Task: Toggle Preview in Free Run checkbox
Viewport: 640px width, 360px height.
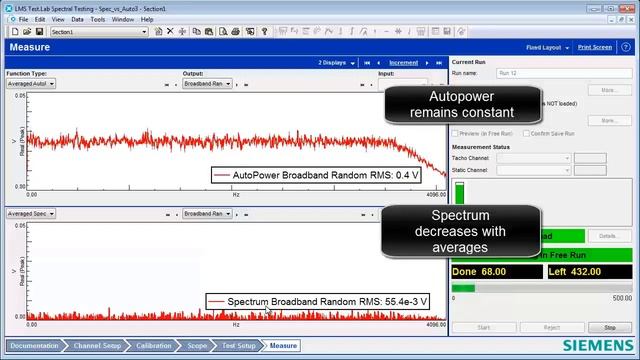Action: click(x=455, y=133)
